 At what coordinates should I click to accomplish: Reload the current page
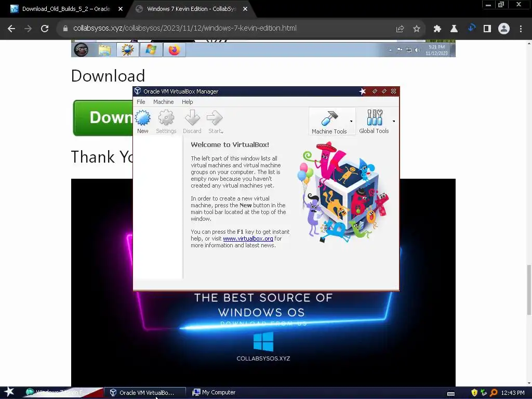point(45,29)
